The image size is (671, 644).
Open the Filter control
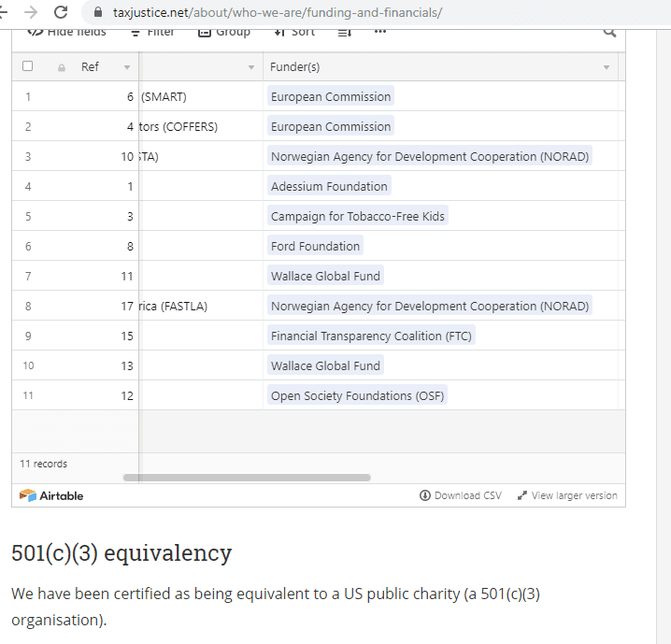coord(152,33)
